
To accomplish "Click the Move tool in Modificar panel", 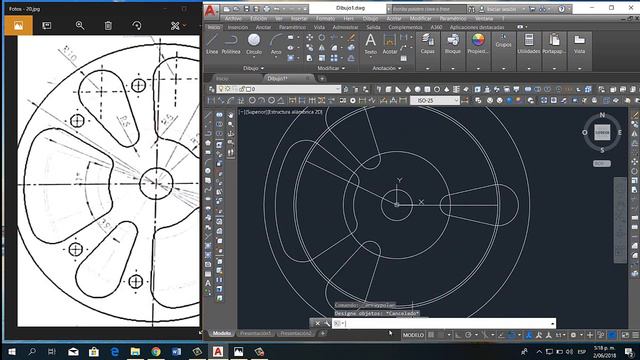I will pyautogui.click(x=309, y=38).
